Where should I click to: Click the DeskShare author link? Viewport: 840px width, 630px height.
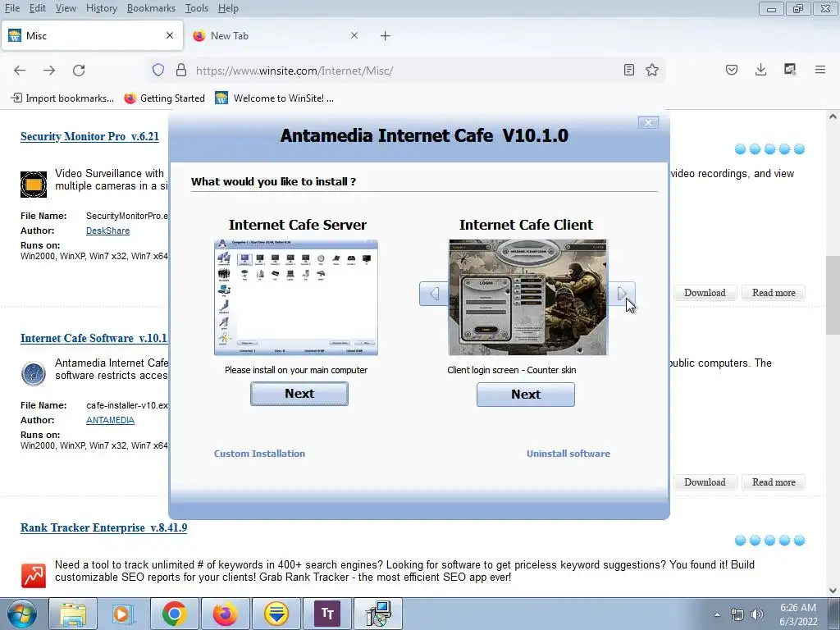point(107,231)
